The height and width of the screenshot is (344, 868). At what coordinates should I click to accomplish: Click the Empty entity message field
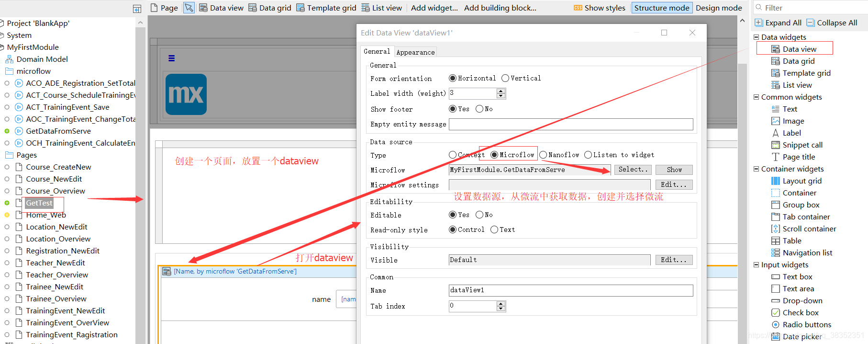click(x=571, y=124)
